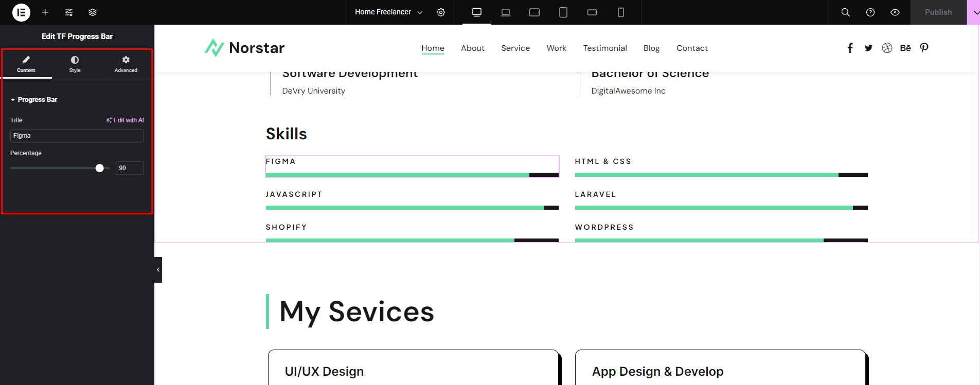Open the Home nav link
The image size is (980, 385).
pos(433,48)
